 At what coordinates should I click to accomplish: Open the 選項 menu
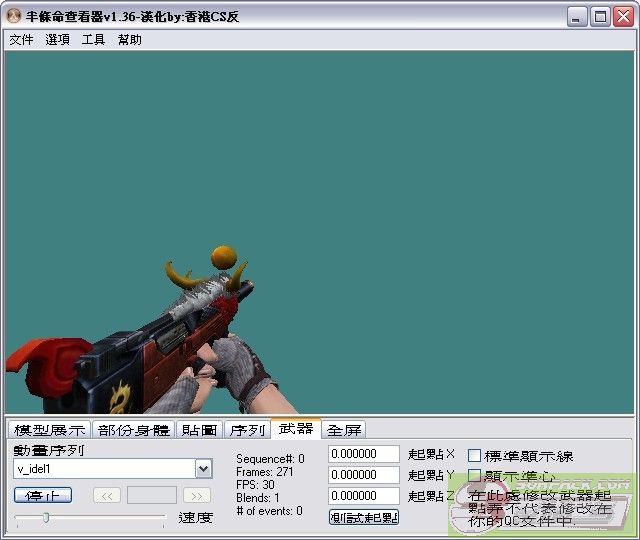click(57, 40)
